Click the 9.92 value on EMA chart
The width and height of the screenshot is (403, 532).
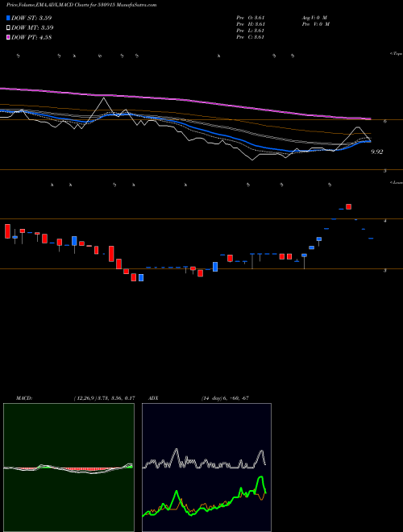(x=377, y=152)
